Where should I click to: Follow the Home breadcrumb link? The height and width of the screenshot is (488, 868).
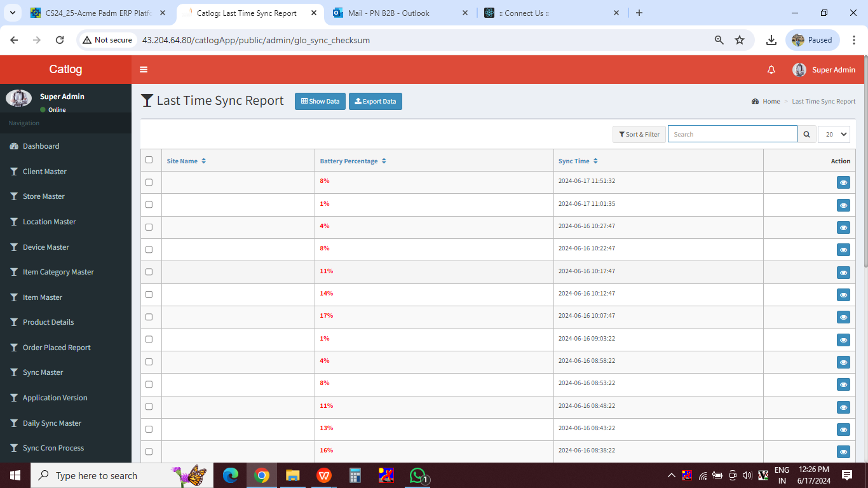771,102
